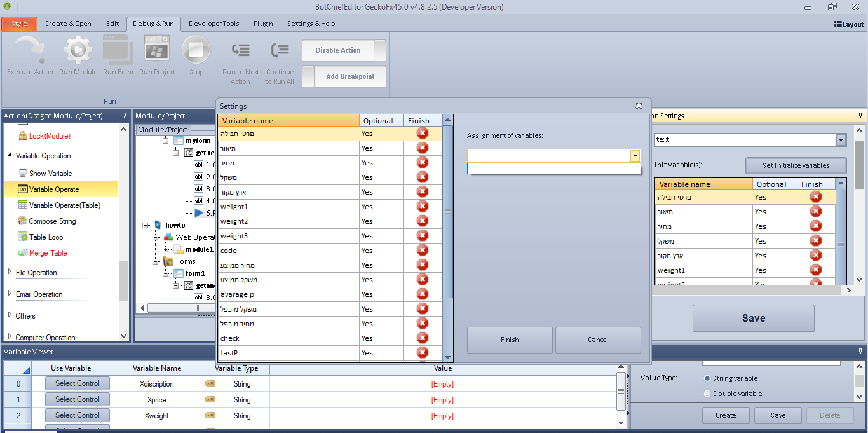Select the Double variable radio button
The image size is (868, 433).
click(707, 394)
